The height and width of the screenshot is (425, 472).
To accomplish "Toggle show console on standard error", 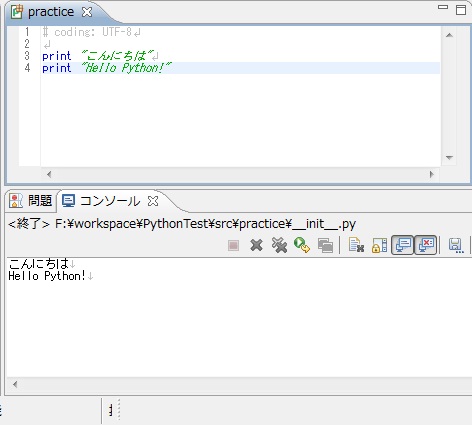I will pos(425,245).
